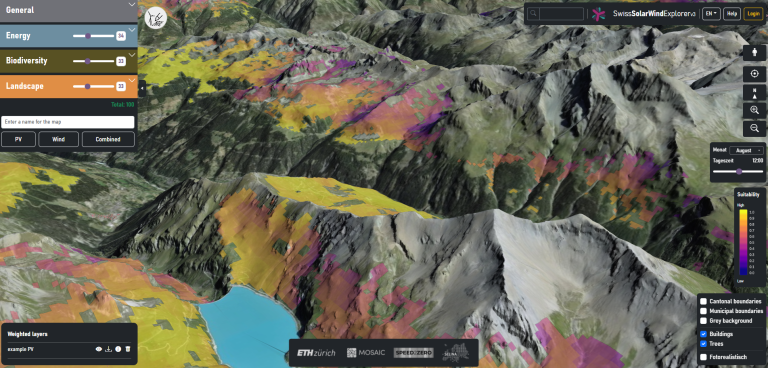Screen dimensions: 768x368
Task: Select the General panel header
Action: click(69, 11)
